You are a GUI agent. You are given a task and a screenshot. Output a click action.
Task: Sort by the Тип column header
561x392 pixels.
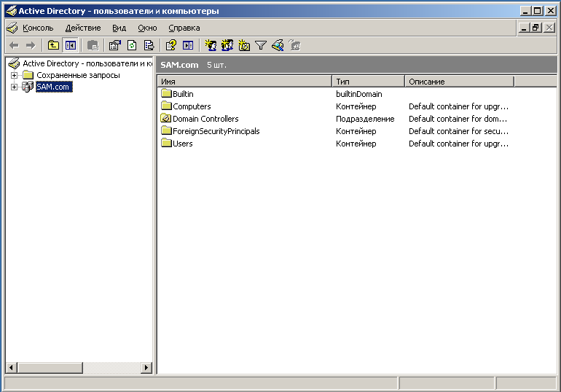pos(368,82)
